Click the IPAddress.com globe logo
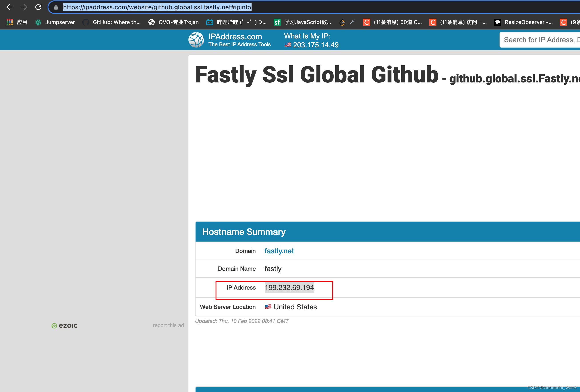580x392 pixels. (x=196, y=40)
